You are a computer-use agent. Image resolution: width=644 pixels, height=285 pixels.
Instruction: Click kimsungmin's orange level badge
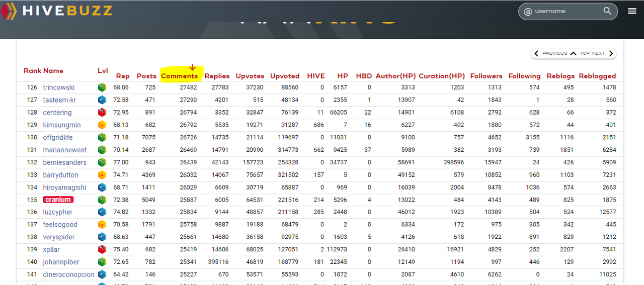102,125
